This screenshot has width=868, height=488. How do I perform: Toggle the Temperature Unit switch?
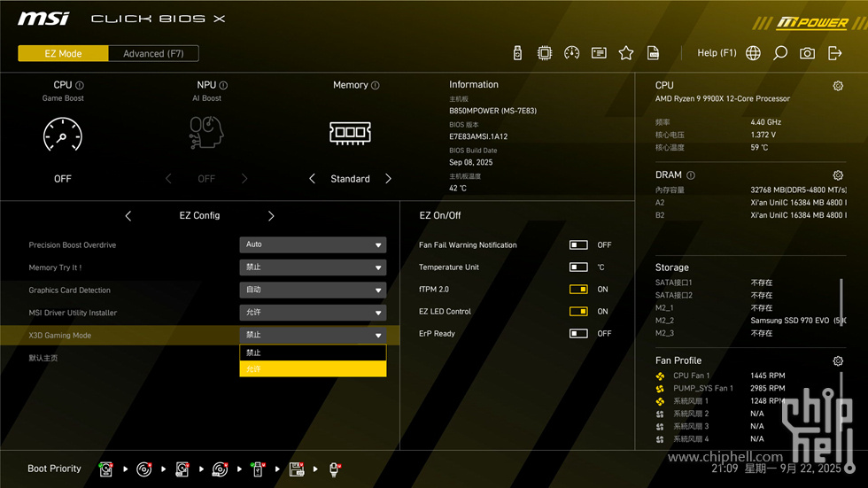(578, 267)
